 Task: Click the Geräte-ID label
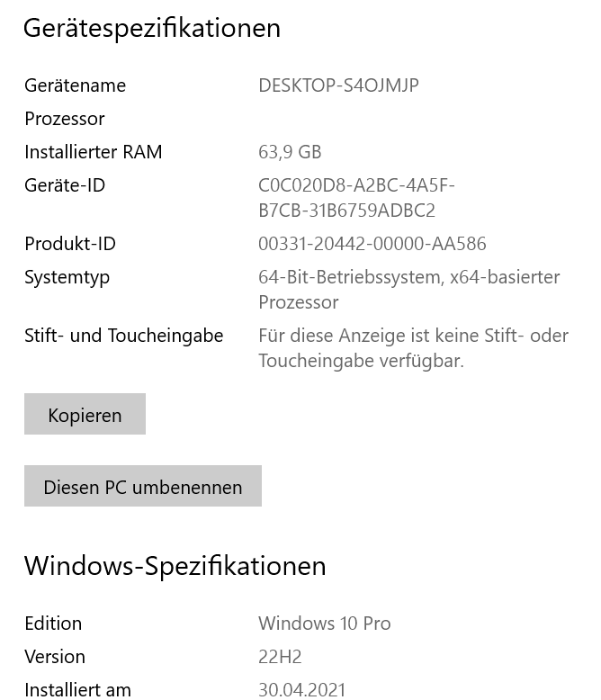pos(65,185)
